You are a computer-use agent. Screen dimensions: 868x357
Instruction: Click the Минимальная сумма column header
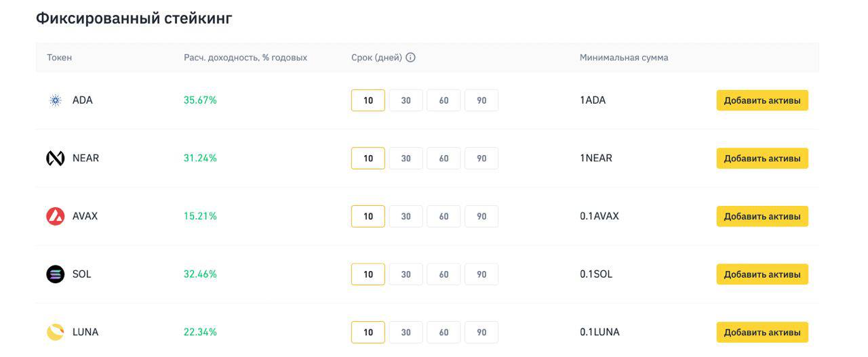point(623,58)
